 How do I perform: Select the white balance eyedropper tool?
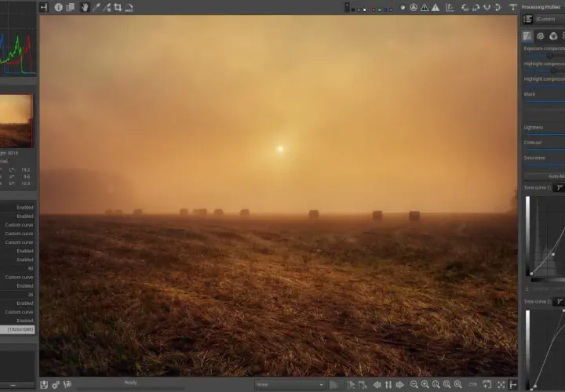[x=97, y=7]
